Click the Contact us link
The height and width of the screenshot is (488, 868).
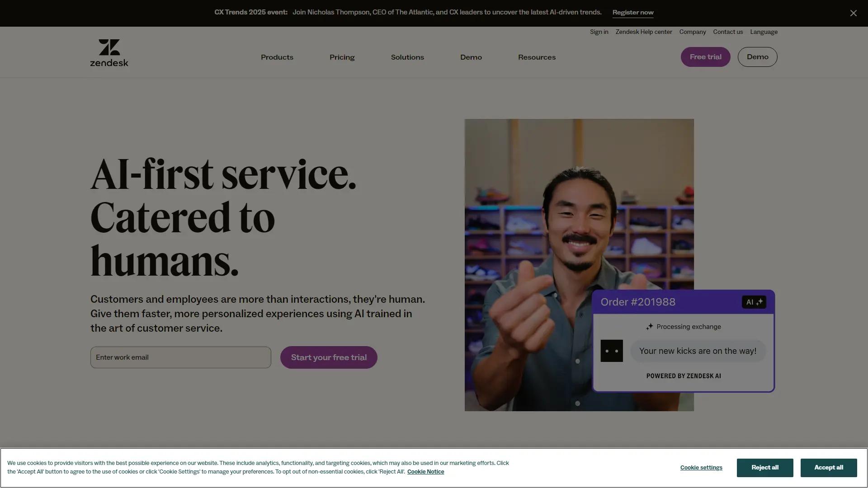coord(728,32)
